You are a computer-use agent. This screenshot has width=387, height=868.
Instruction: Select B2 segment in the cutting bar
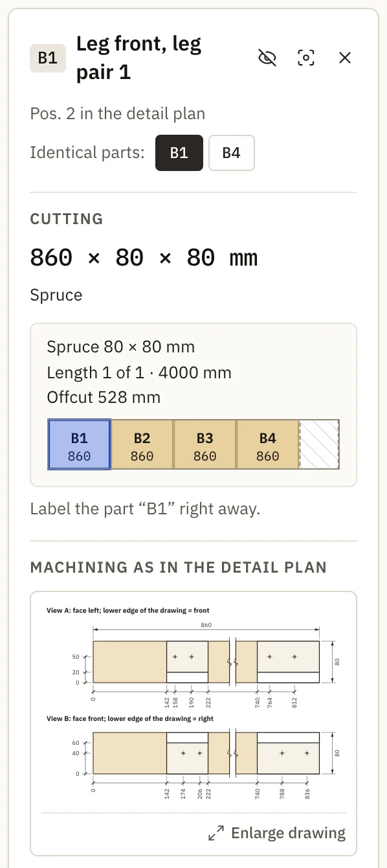click(142, 444)
